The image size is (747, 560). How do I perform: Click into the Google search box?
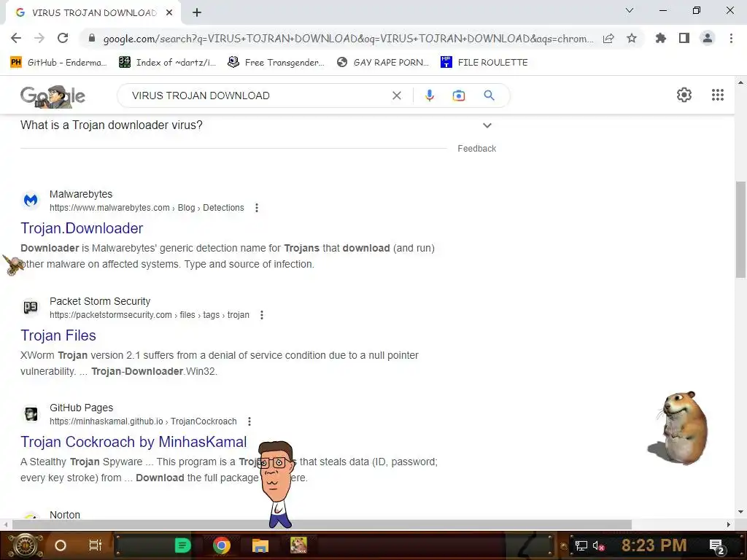(x=258, y=96)
